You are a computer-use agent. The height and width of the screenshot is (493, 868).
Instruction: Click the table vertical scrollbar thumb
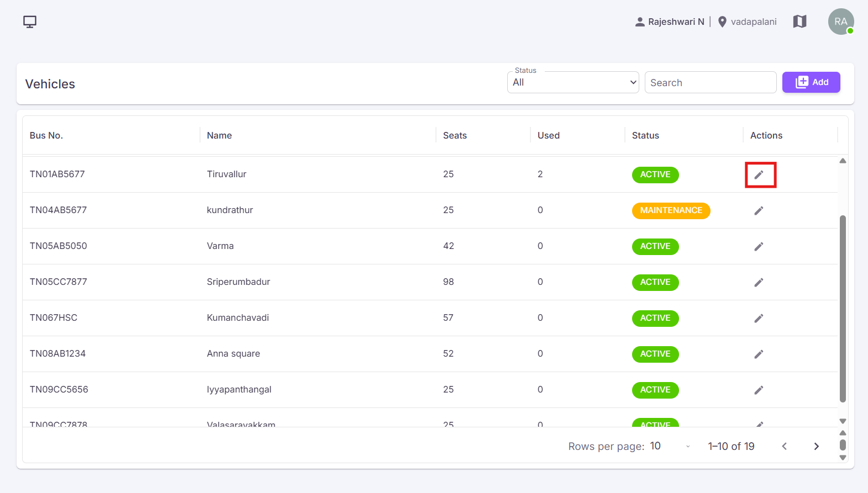[843, 309]
